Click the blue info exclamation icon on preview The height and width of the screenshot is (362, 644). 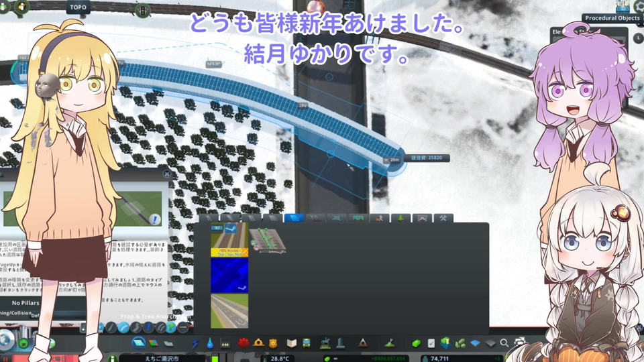pos(155,220)
